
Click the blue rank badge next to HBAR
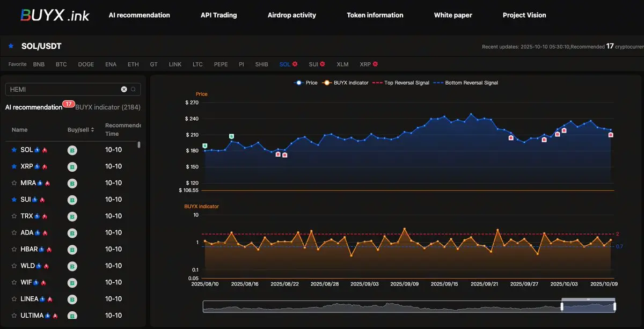42,250
